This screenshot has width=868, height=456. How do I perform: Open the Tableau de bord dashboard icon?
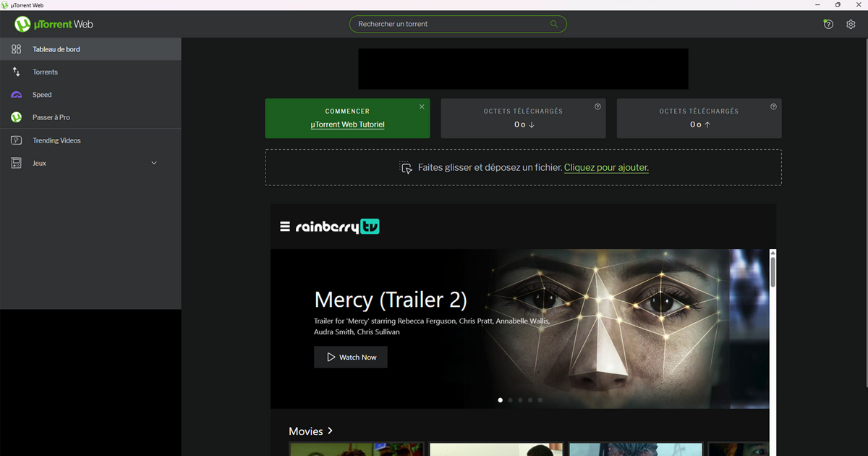(15, 48)
